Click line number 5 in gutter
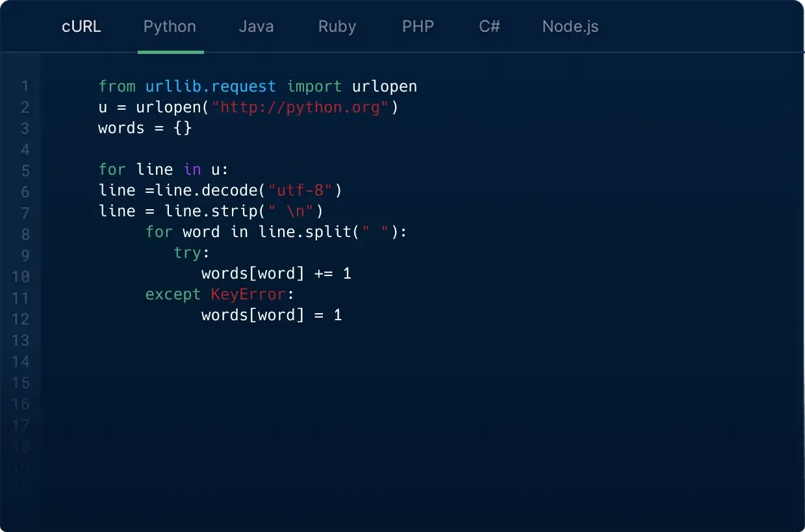 tap(25, 170)
